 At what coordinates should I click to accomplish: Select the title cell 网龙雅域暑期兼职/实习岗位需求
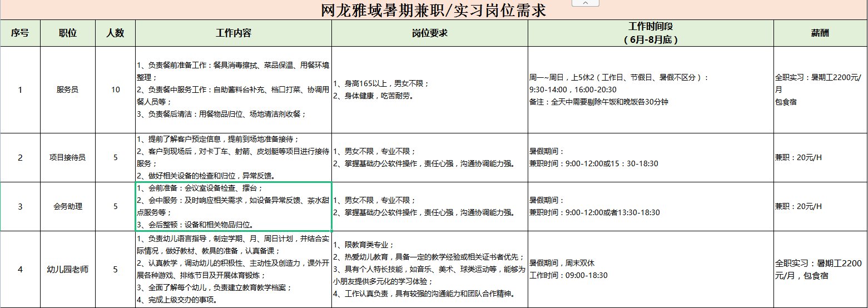pos(434,10)
